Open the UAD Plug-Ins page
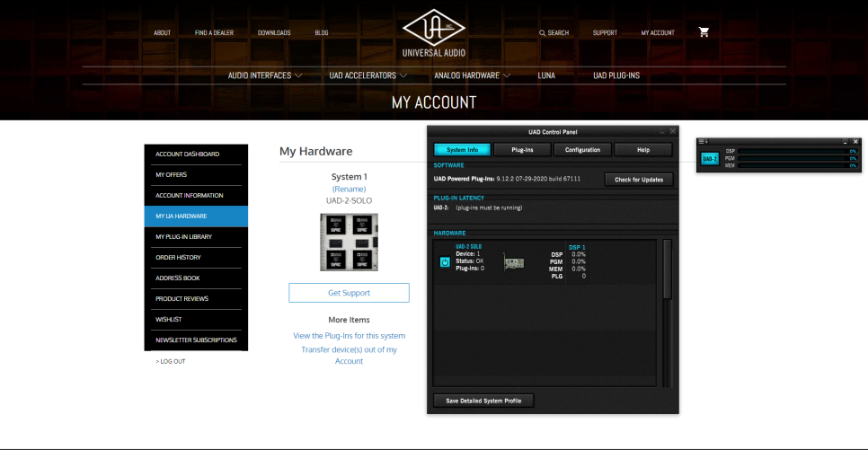The height and width of the screenshot is (450, 868). (x=616, y=75)
